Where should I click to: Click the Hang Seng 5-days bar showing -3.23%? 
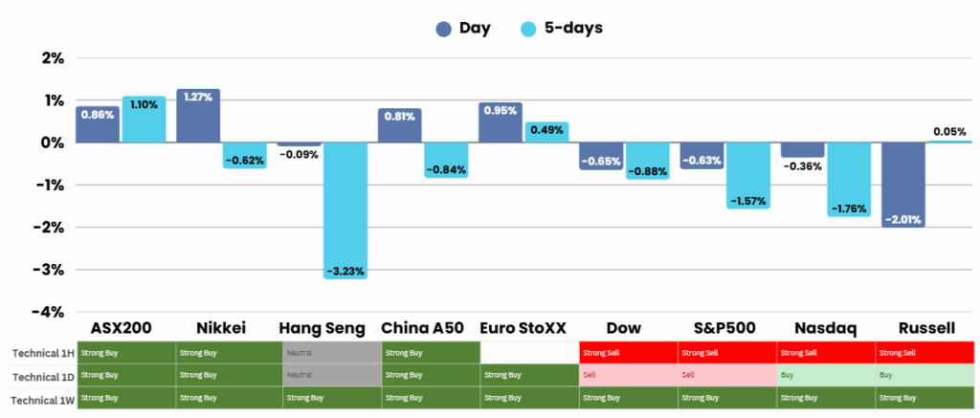[x=345, y=209]
